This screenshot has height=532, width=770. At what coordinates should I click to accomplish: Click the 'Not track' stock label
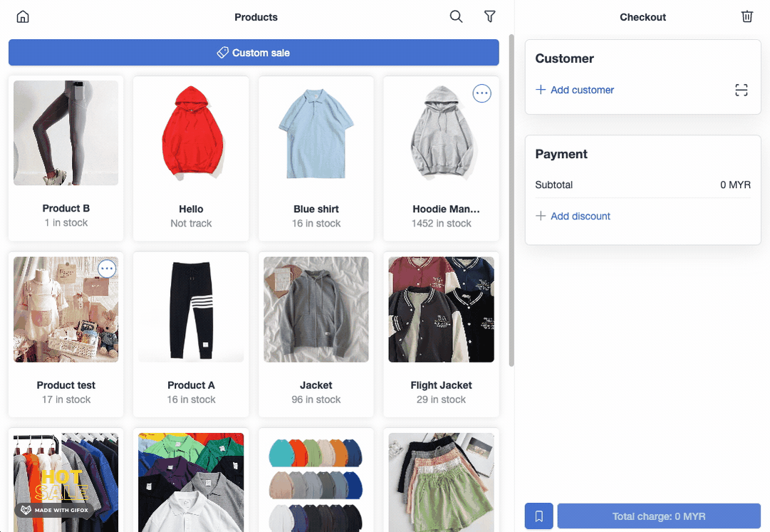pos(191,224)
